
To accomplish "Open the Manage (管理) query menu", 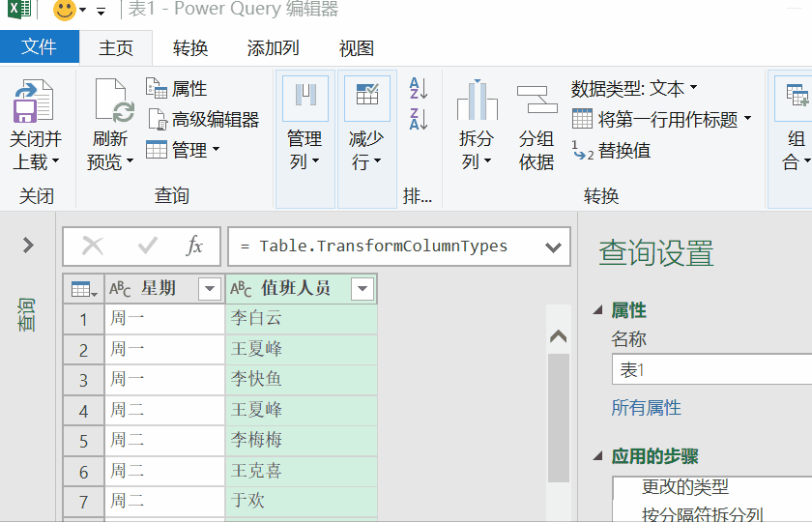I will [x=184, y=150].
